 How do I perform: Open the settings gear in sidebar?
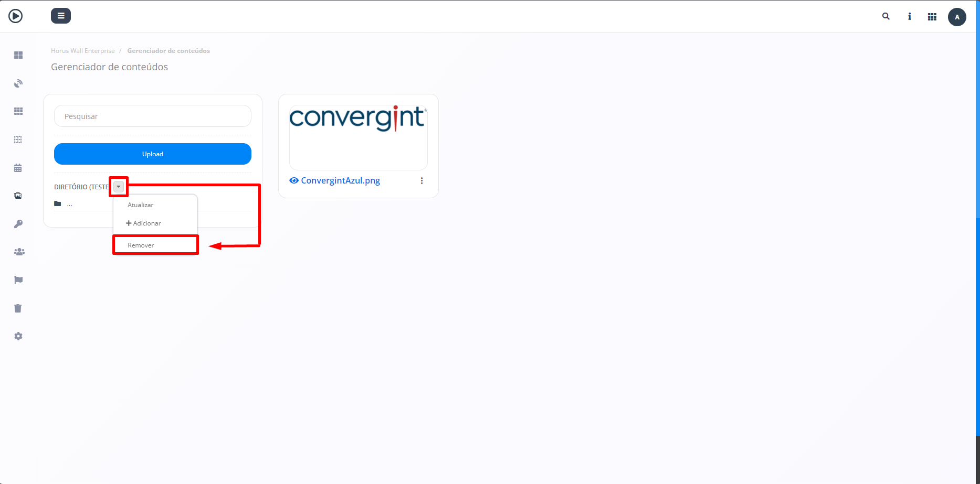tap(18, 336)
